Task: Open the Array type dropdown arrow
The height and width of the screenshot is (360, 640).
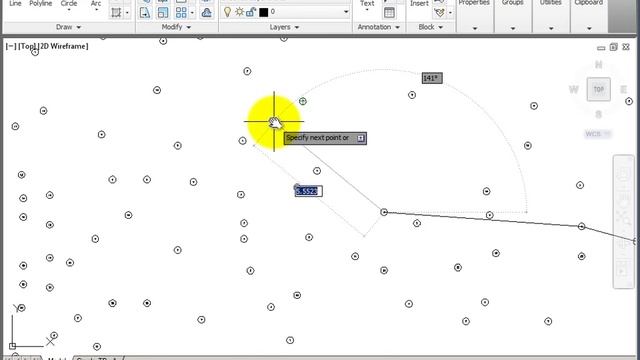Action: (x=192, y=13)
